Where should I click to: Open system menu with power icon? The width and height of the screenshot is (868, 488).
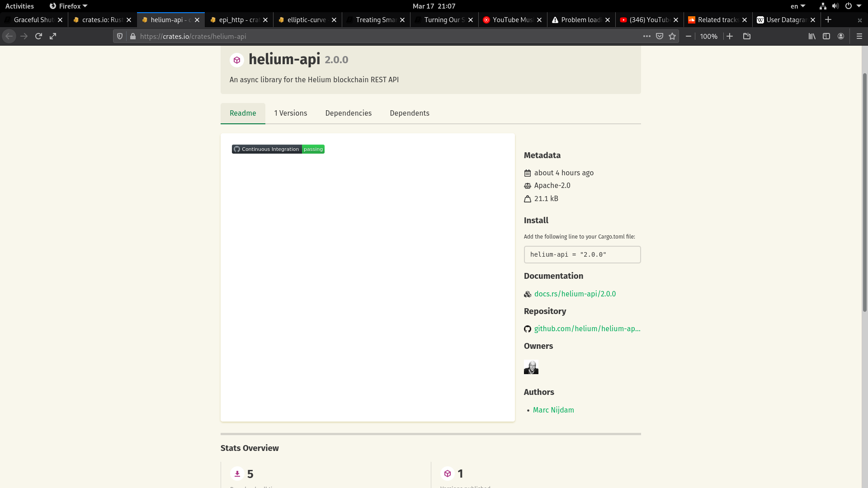click(x=849, y=6)
